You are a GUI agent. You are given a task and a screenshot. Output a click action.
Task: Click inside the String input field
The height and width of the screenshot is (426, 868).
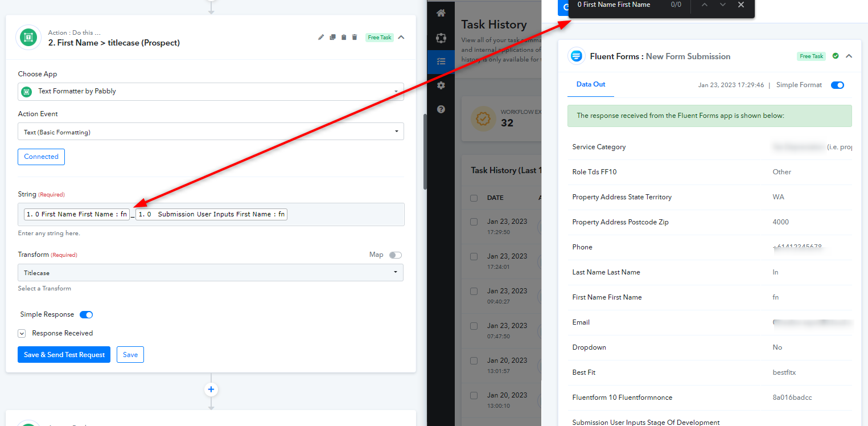[x=342, y=215]
